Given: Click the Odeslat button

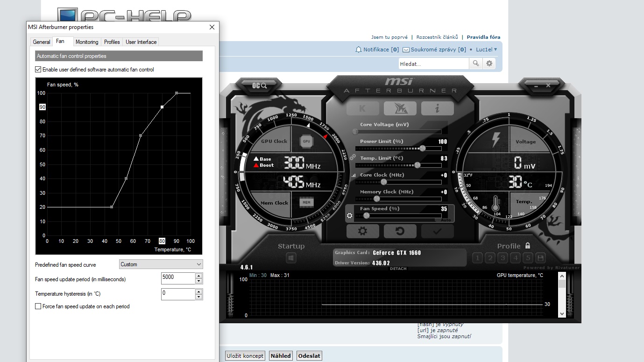Looking at the screenshot, I should pos(309,356).
